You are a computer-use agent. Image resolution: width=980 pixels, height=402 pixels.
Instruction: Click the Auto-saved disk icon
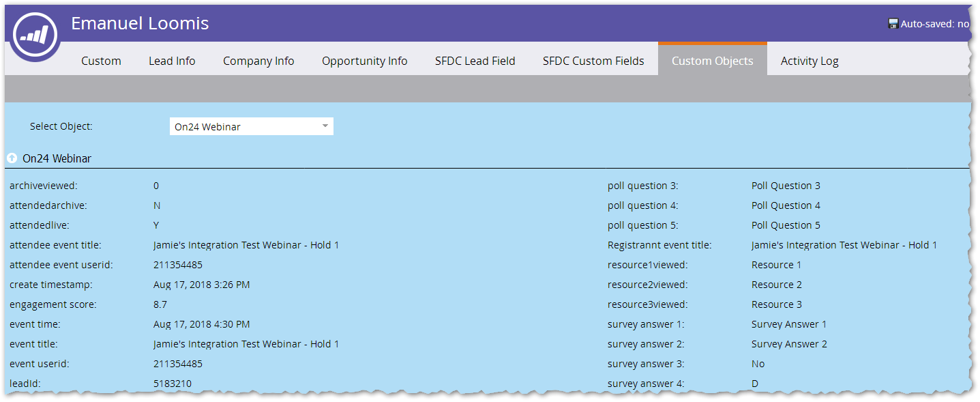pos(893,24)
